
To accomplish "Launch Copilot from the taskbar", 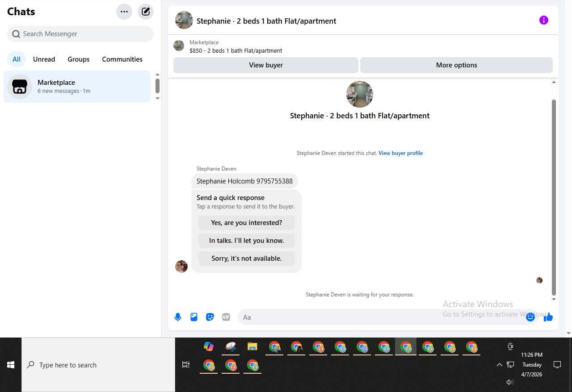I will coord(208,346).
